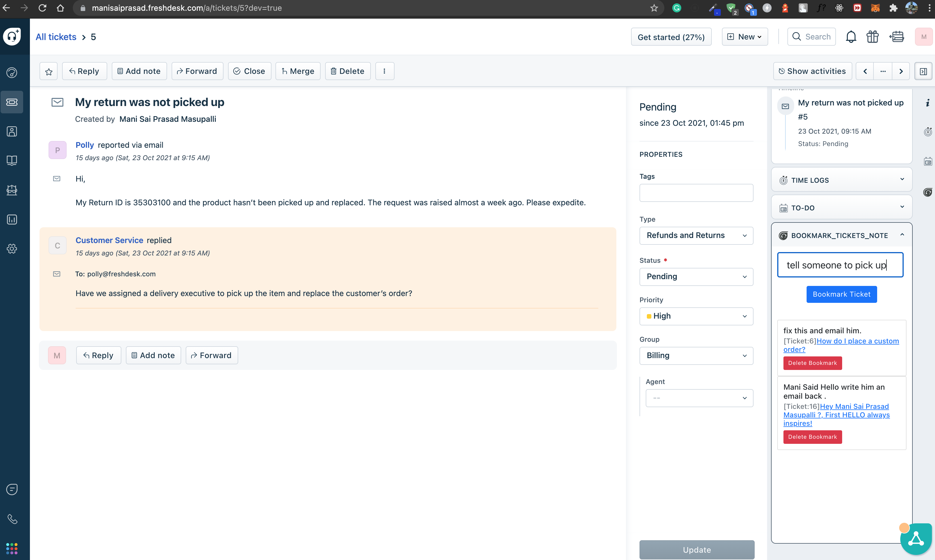Open the three-dot more actions menu
935x560 pixels.
[x=384, y=71]
